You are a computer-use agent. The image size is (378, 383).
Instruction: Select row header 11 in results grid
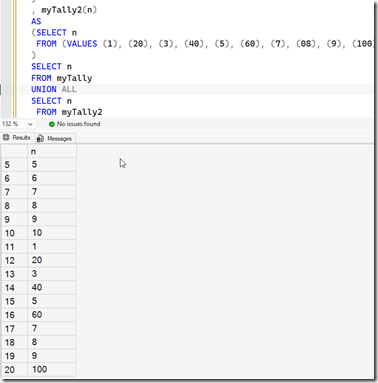[14, 247]
